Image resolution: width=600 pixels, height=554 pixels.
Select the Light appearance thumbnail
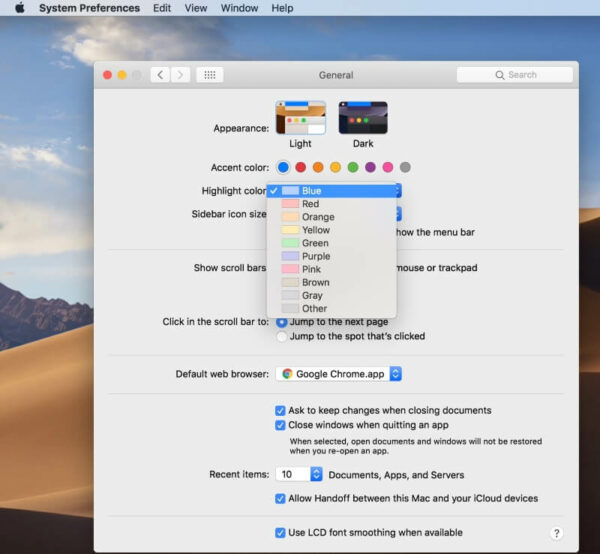[x=301, y=118]
